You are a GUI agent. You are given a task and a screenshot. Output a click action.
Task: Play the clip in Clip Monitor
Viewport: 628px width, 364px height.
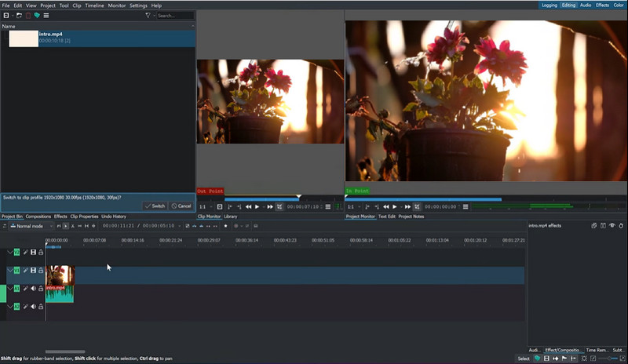point(257,206)
